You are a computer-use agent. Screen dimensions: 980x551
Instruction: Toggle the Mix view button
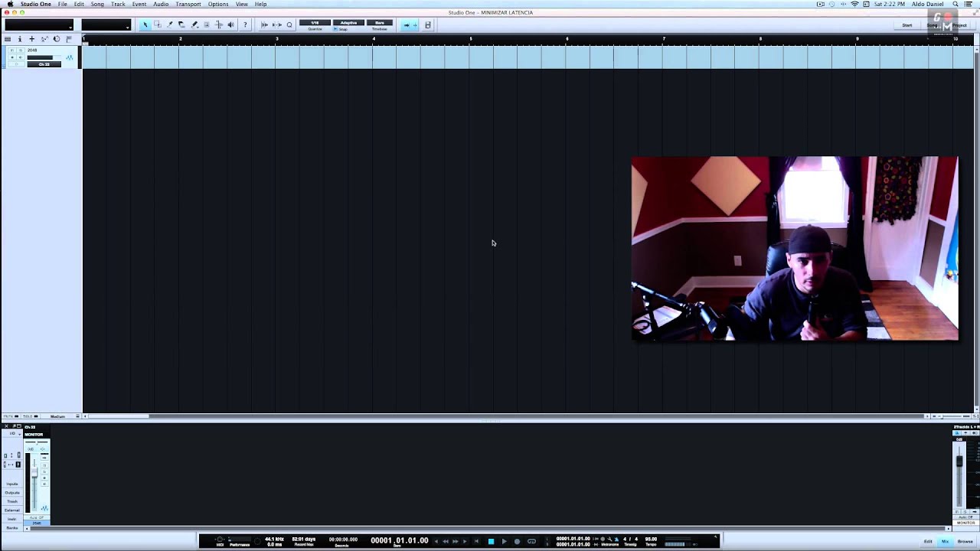click(x=945, y=541)
